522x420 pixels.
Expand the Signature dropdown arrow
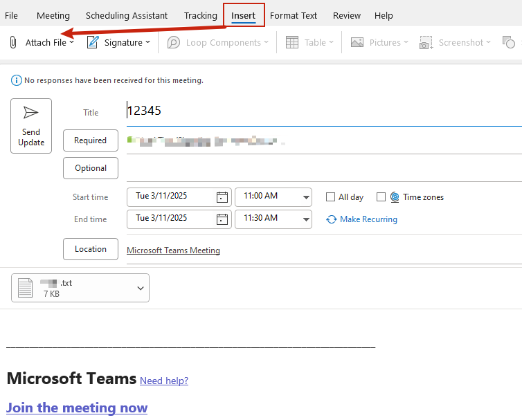coord(148,42)
